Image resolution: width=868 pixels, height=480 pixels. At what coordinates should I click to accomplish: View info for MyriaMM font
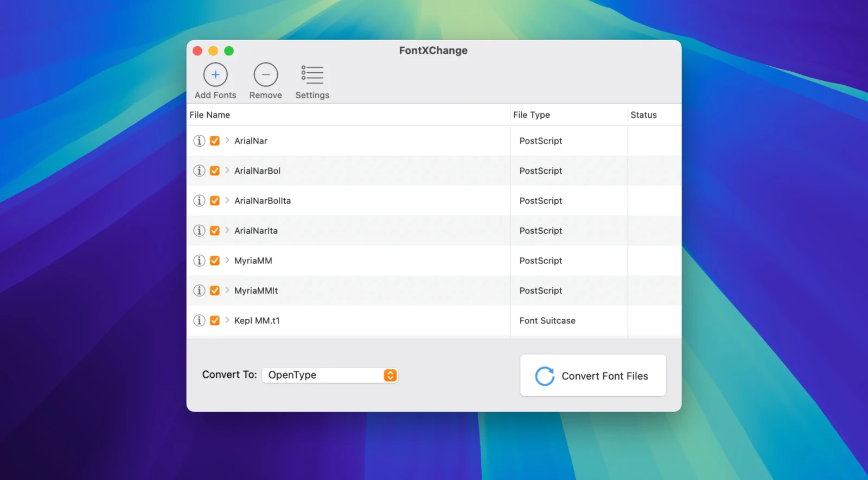coord(199,261)
